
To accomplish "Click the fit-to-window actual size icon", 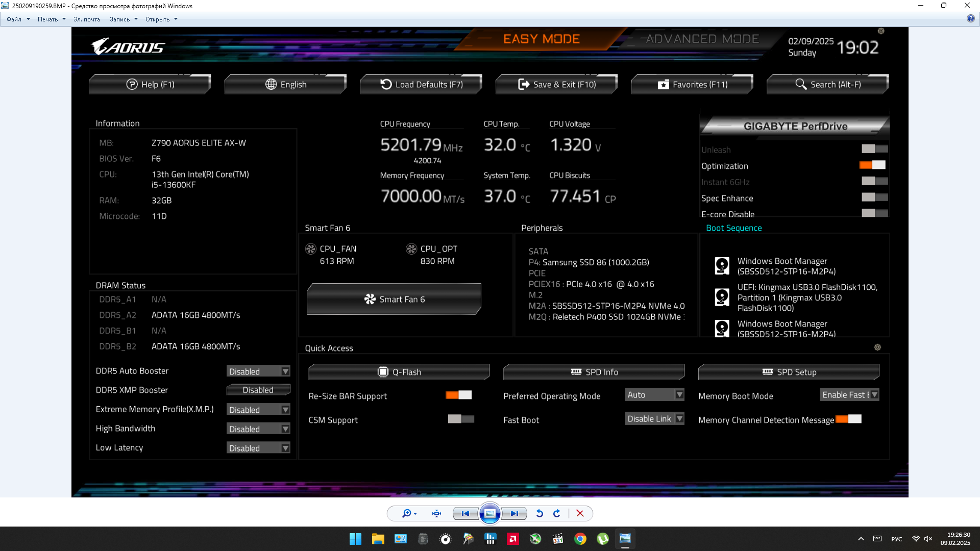I will click(x=436, y=513).
